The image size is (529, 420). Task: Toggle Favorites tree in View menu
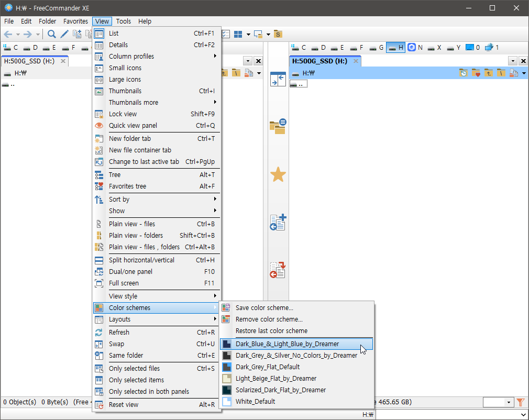157,186
